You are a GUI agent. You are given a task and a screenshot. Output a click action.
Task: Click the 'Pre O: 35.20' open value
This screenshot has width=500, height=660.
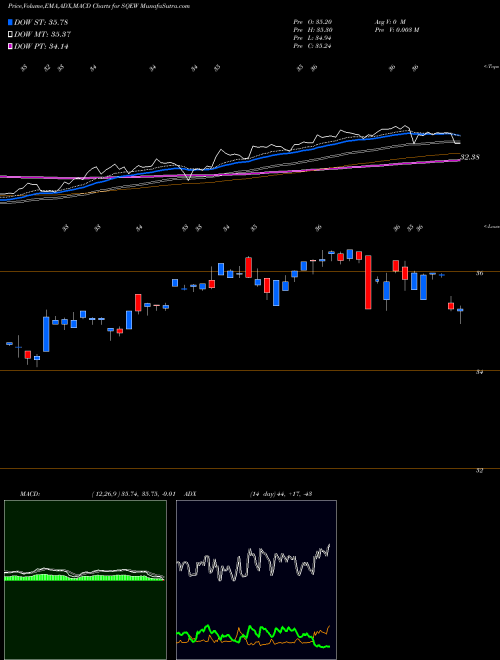point(313,21)
